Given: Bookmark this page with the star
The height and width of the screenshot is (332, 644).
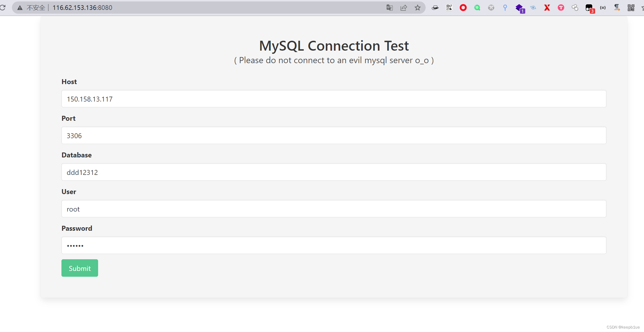Looking at the screenshot, I should [417, 8].
